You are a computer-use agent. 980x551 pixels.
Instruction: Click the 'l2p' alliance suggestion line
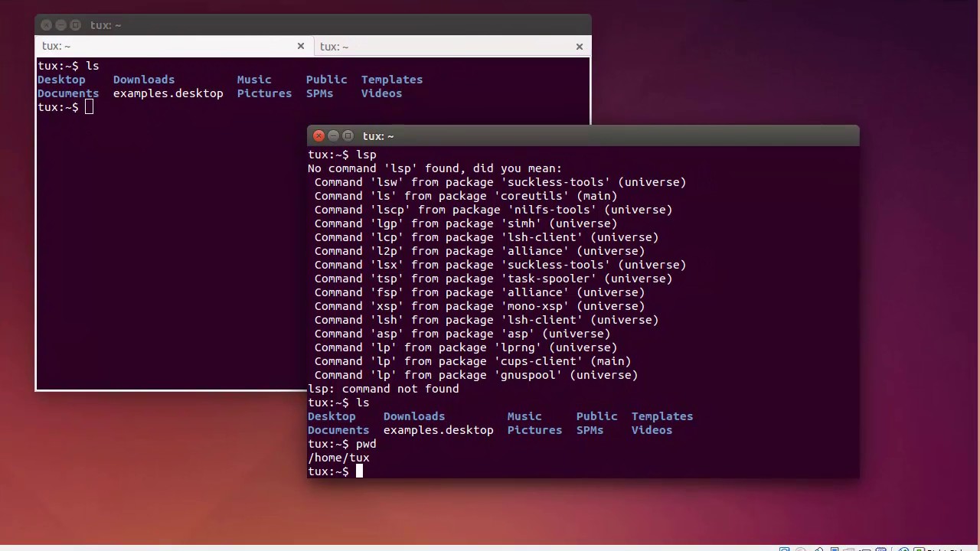tap(480, 251)
